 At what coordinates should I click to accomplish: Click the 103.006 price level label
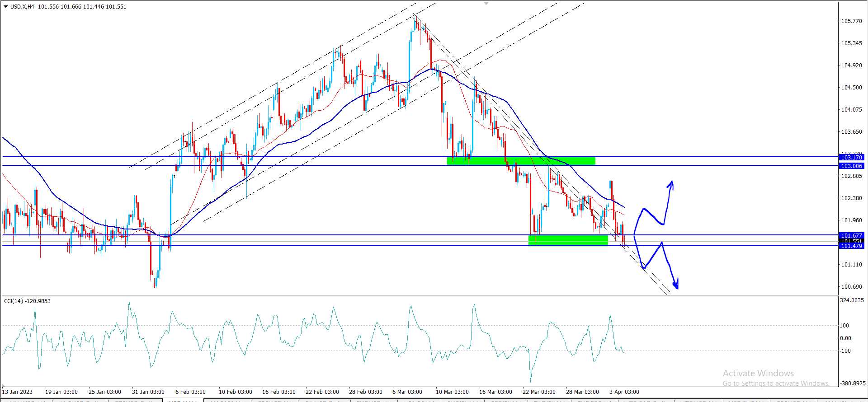tap(851, 166)
